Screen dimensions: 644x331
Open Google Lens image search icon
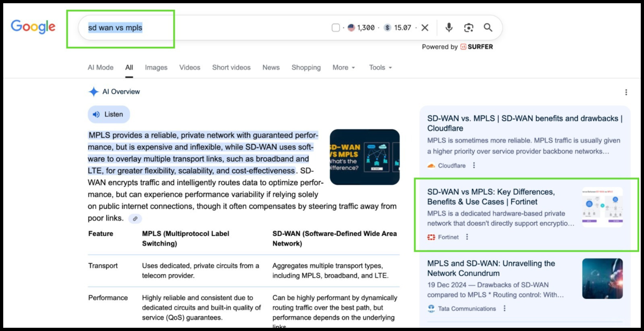click(x=468, y=27)
